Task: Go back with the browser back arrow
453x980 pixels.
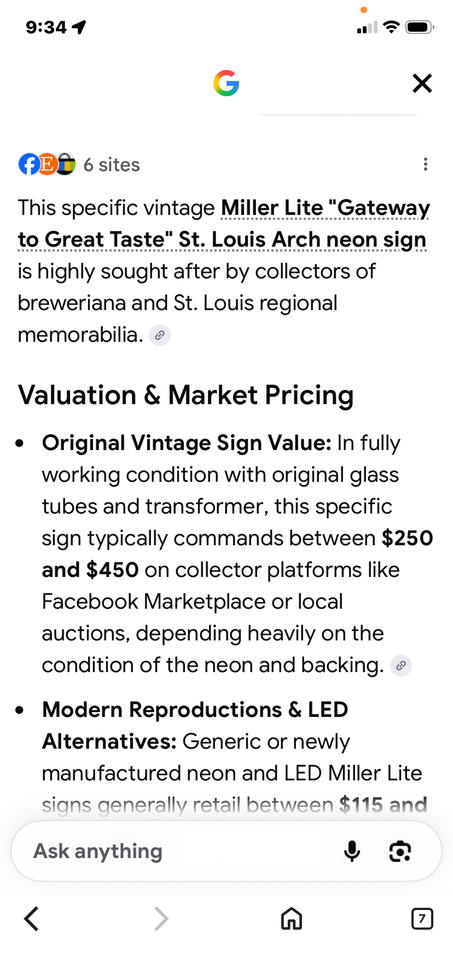Action: [32, 919]
